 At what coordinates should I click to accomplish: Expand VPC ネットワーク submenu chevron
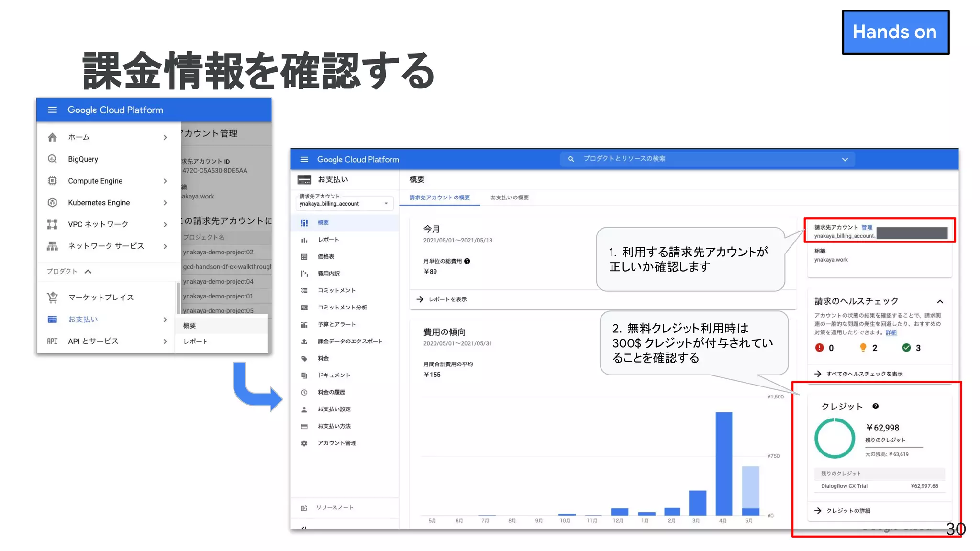165,224
